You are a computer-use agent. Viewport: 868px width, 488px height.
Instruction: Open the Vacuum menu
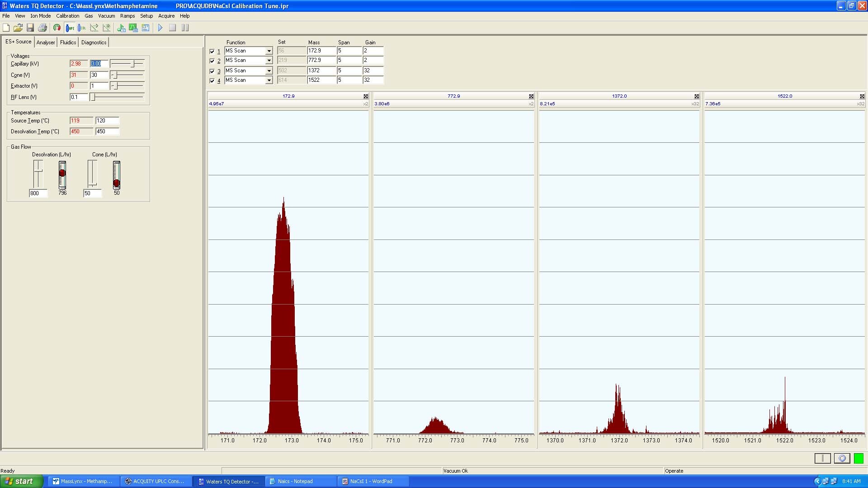[106, 16]
